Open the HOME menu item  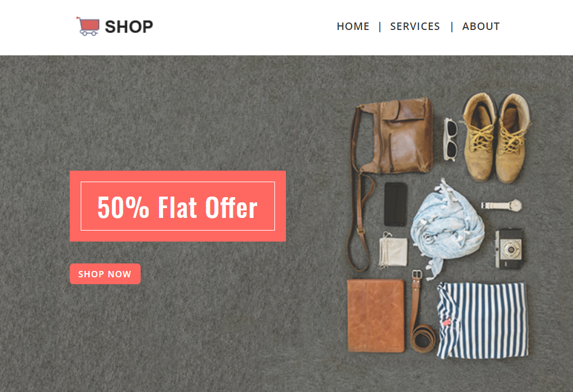pyautogui.click(x=353, y=27)
